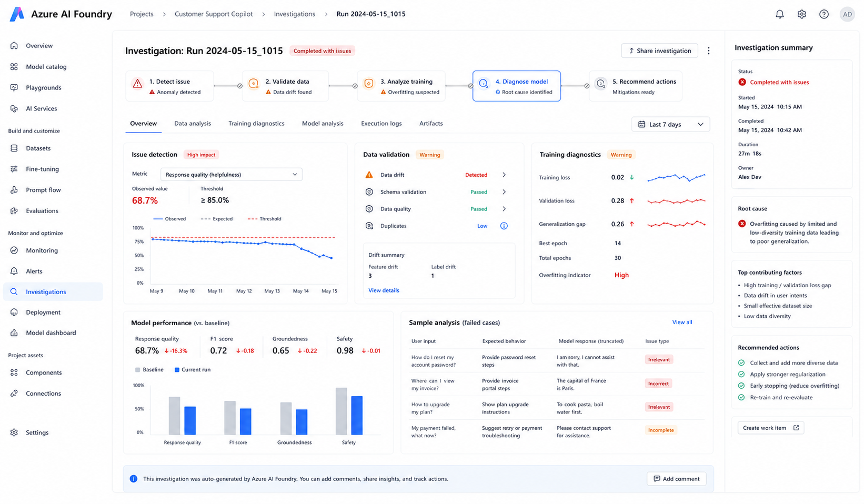Select the Overview tab
The height and width of the screenshot is (504, 864).
pyautogui.click(x=144, y=124)
